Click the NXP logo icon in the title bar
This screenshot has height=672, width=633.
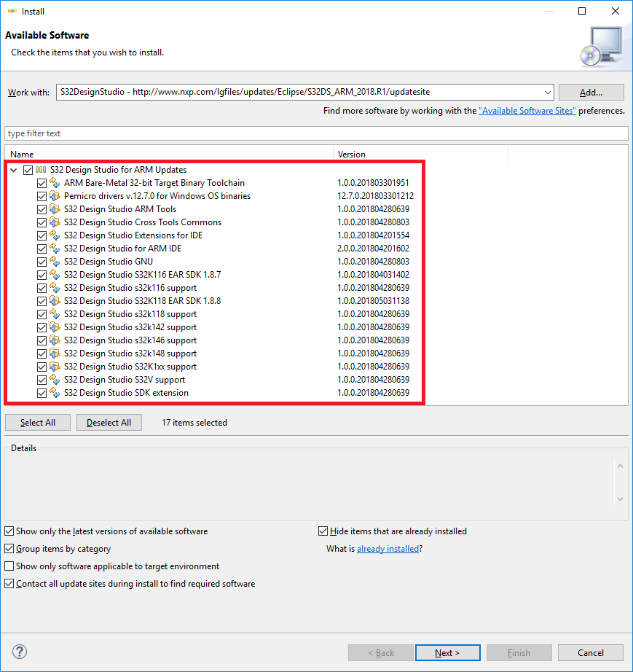12,11
